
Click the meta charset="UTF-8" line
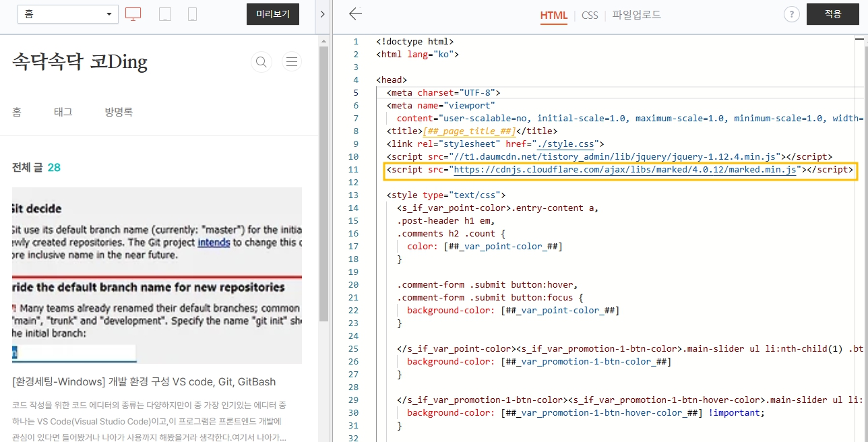click(443, 93)
